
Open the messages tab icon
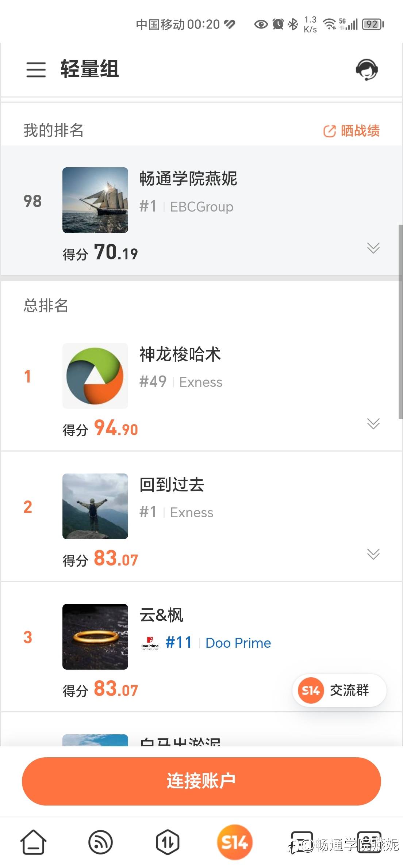pos(302,841)
